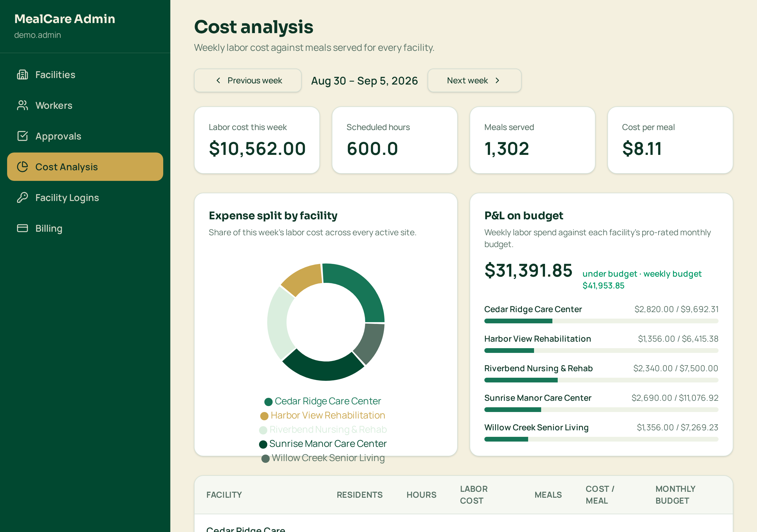The height and width of the screenshot is (532, 757).
Task: Click the FACILITY column header
Action: click(x=224, y=495)
